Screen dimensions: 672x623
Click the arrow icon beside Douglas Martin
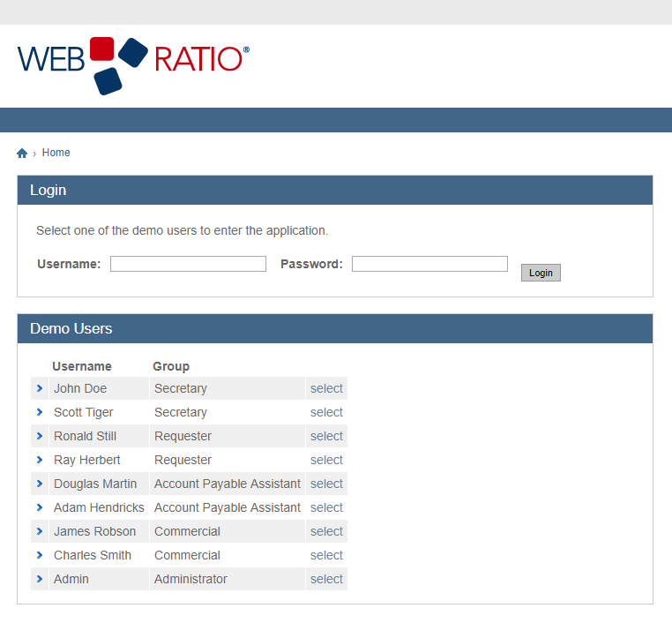tap(40, 484)
